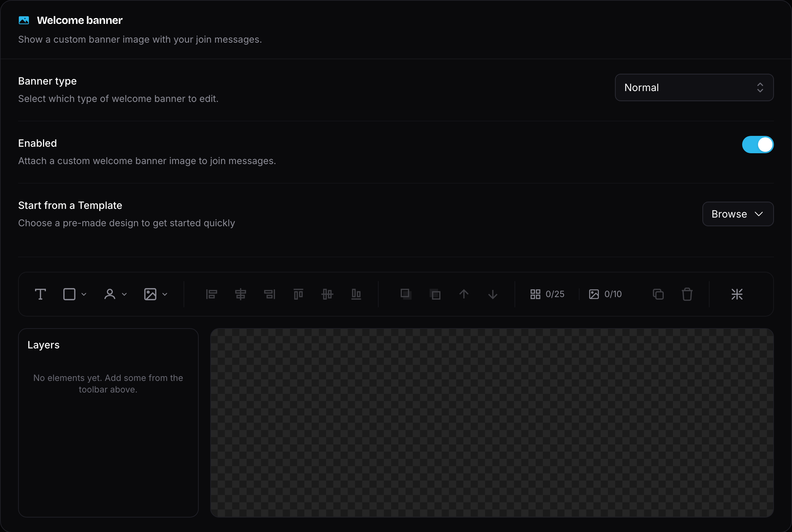The height and width of the screenshot is (532, 792).
Task: Click the 0/10 images counter
Action: pos(613,294)
